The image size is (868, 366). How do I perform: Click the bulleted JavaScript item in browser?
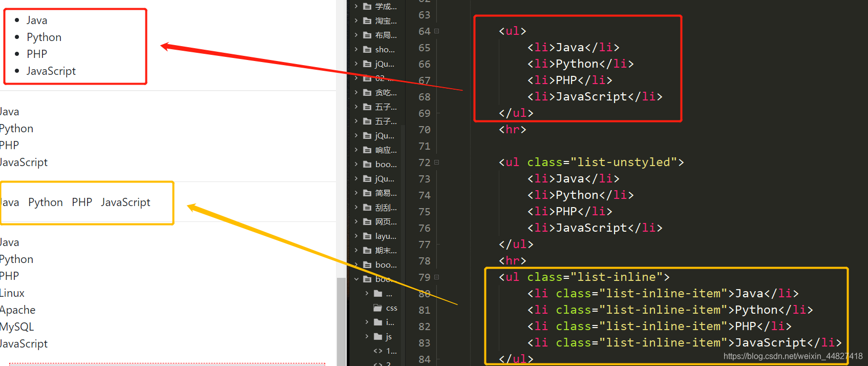tap(51, 71)
